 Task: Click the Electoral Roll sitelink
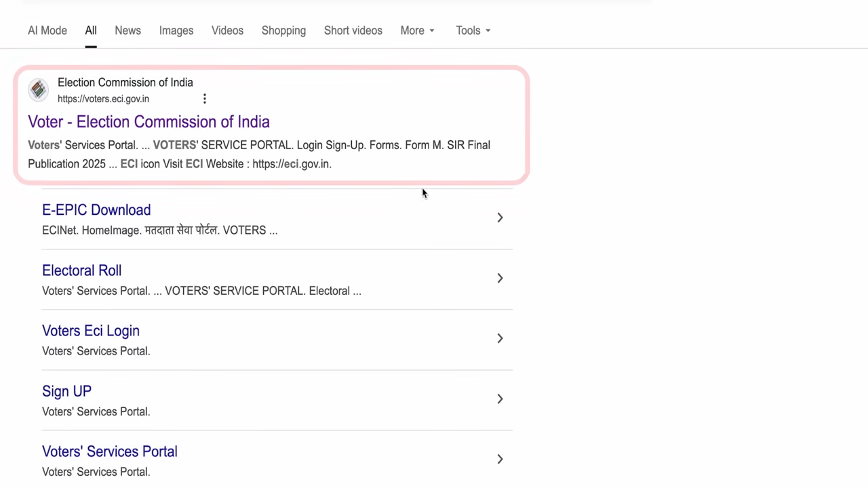point(81,270)
